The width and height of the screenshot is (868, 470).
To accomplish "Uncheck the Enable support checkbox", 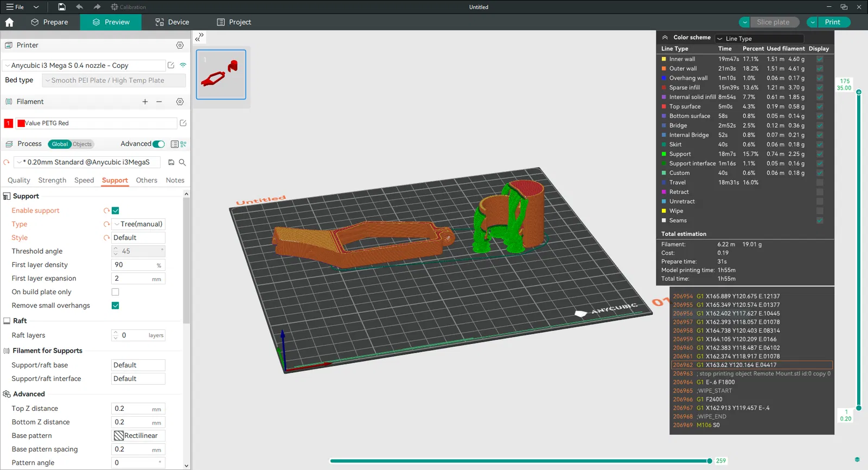I will [x=116, y=211].
